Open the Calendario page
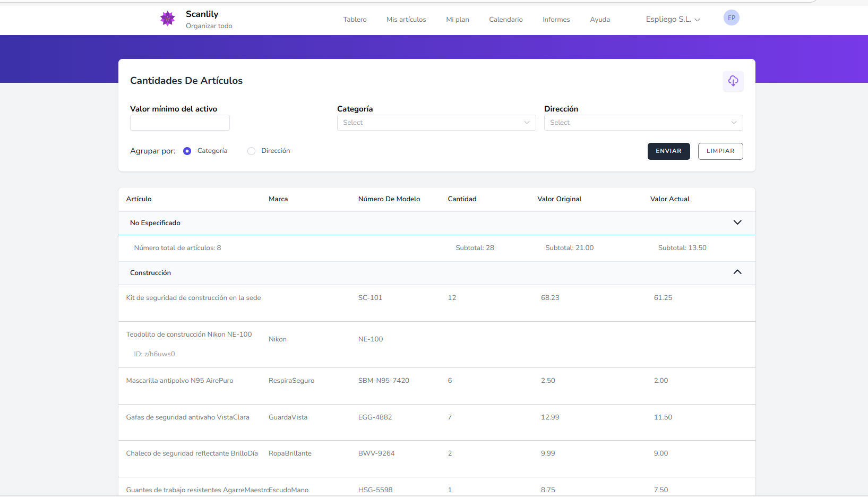868x497 pixels. click(x=505, y=20)
